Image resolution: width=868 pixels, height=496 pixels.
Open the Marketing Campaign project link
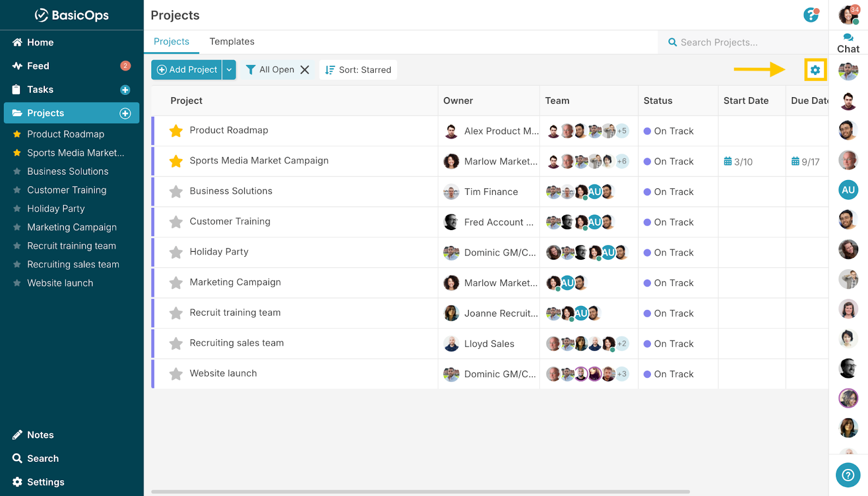pyautogui.click(x=235, y=282)
